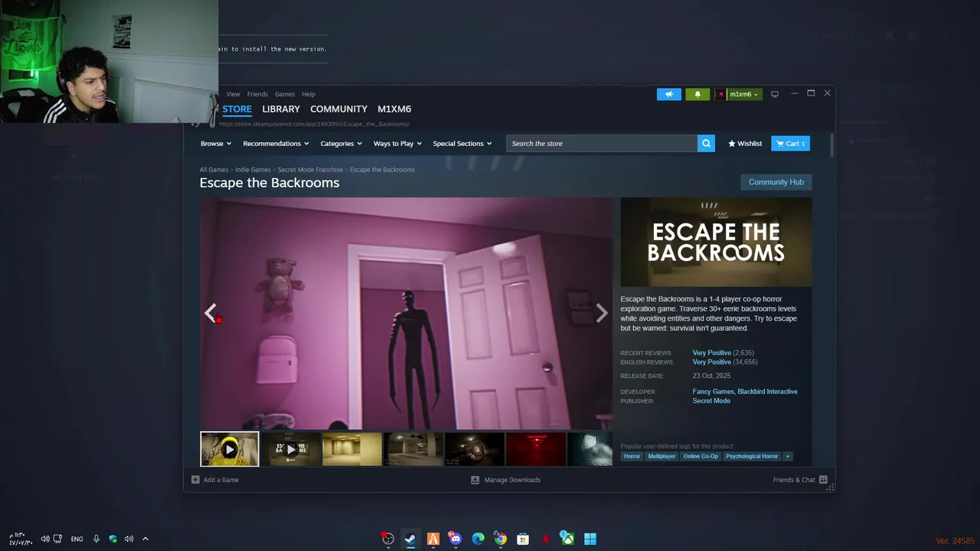Open Secret Mode publisher link

[x=711, y=401]
